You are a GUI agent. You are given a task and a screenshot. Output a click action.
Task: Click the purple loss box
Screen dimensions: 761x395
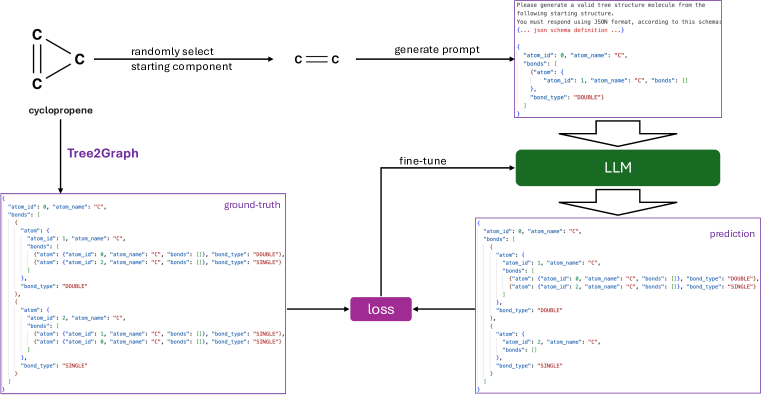[381, 309]
